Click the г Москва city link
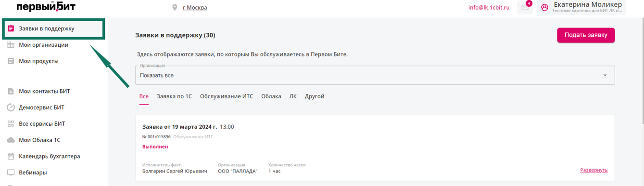Viewport: 644px width, 186px height. [195, 8]
